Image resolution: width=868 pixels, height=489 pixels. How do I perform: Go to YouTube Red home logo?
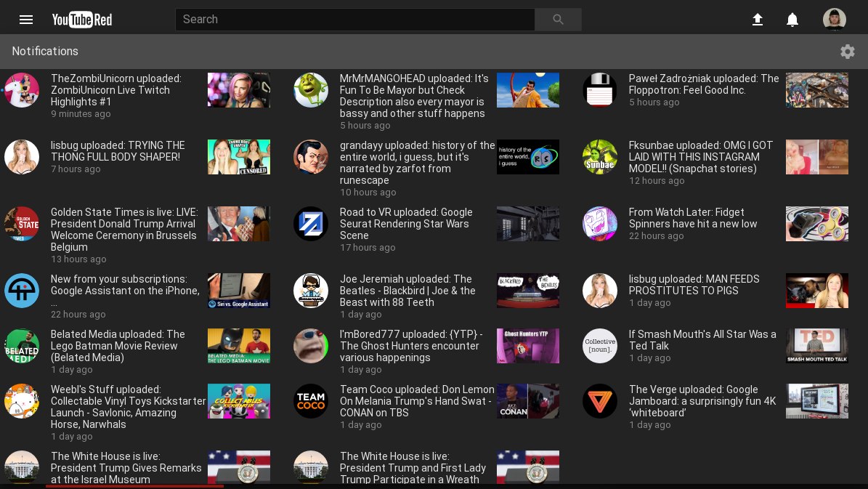point(82,20)
